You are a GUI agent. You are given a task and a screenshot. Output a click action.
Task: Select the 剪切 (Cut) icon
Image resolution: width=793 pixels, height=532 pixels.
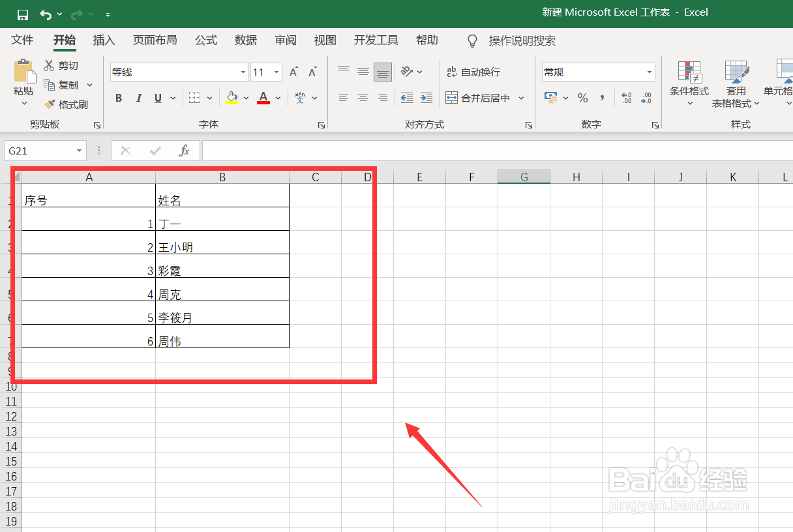61,65
